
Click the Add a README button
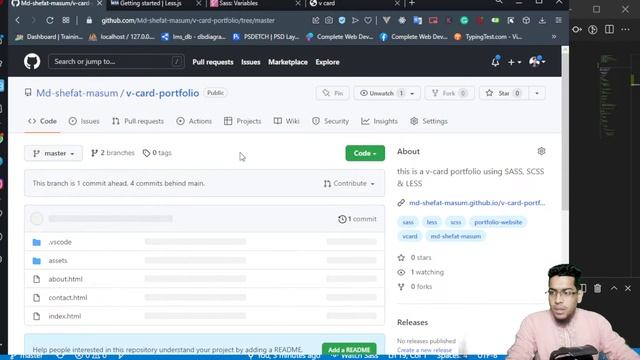point(349,350)
